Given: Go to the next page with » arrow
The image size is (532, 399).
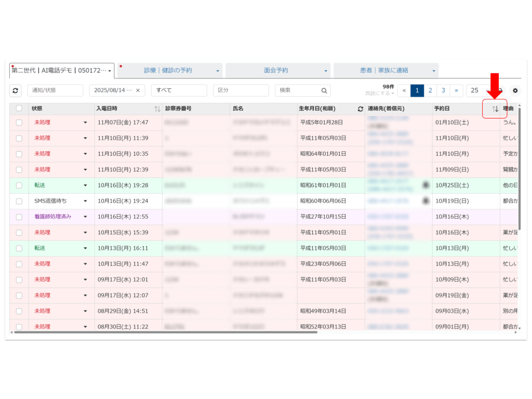Looking at the screenshot, I should click(456, 90).
